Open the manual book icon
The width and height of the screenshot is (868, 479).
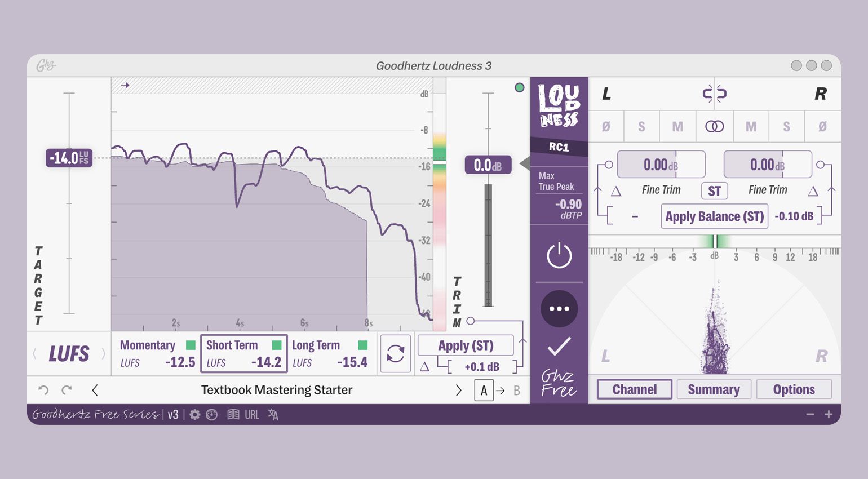[233, 415]
